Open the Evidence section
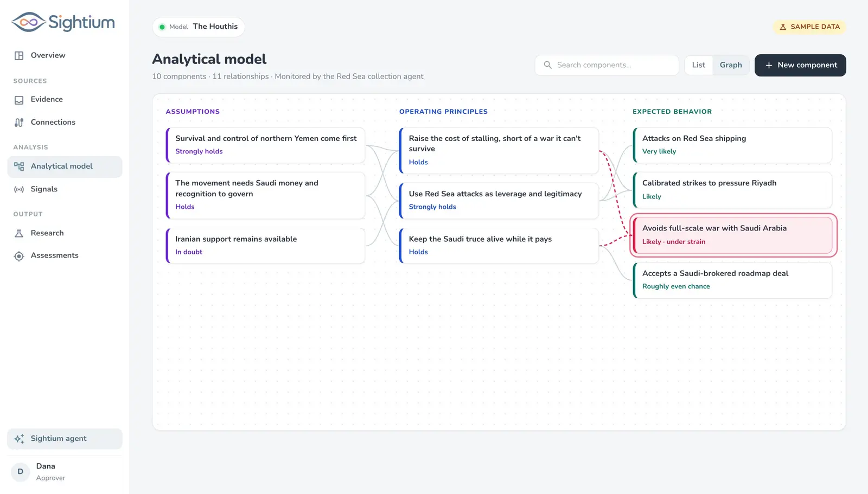This screenshot has width=868, height=494. coord(65,100)
